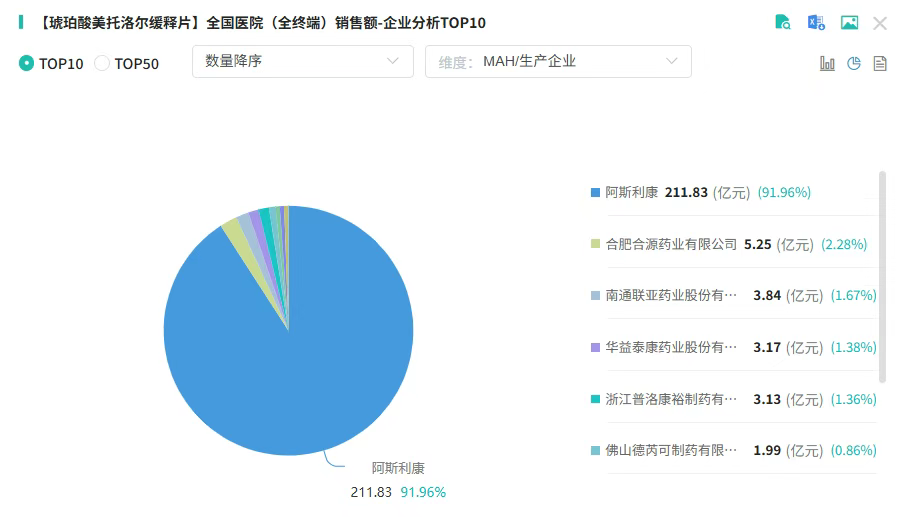Click 佛山德芮可制药 legend entry
The image size is (907, 517).
671,451
